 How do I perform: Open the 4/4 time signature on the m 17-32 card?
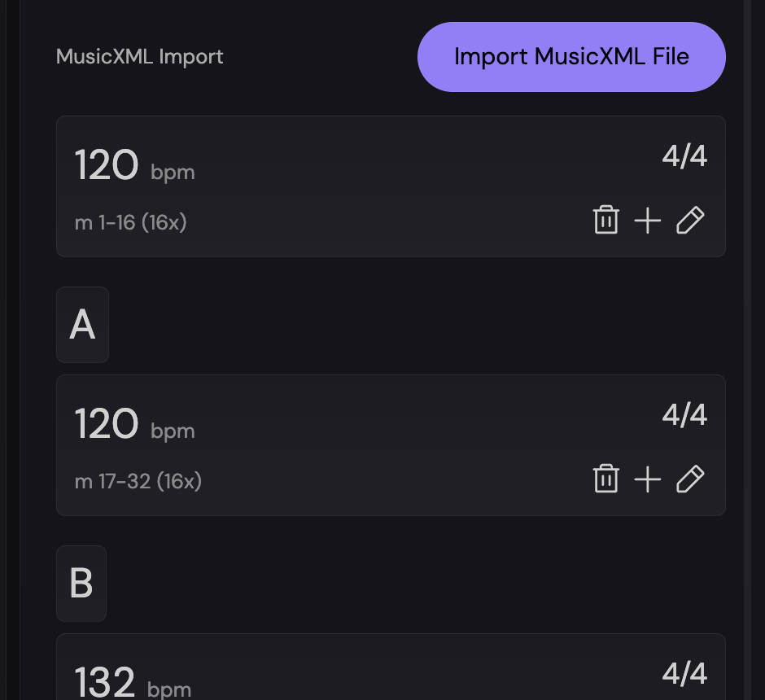686,414
